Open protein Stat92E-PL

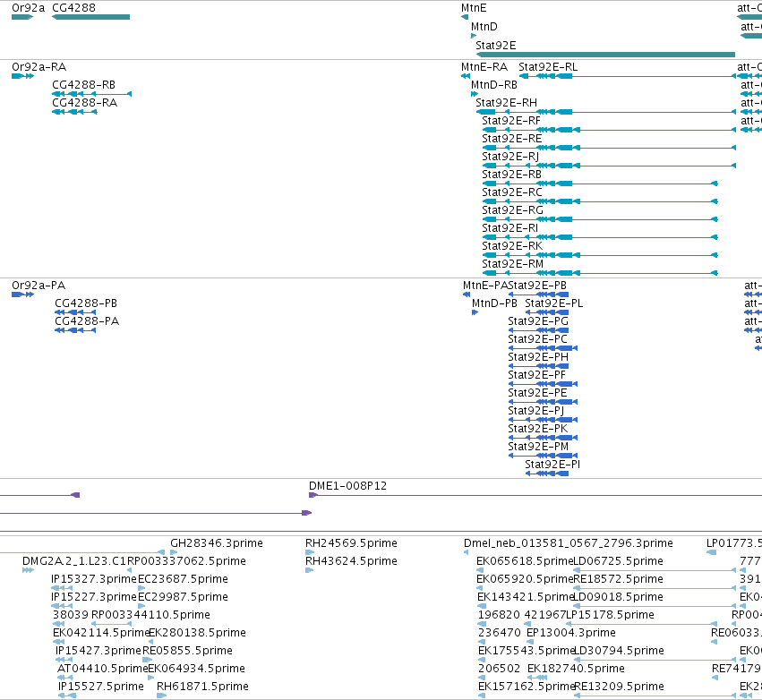554,303
